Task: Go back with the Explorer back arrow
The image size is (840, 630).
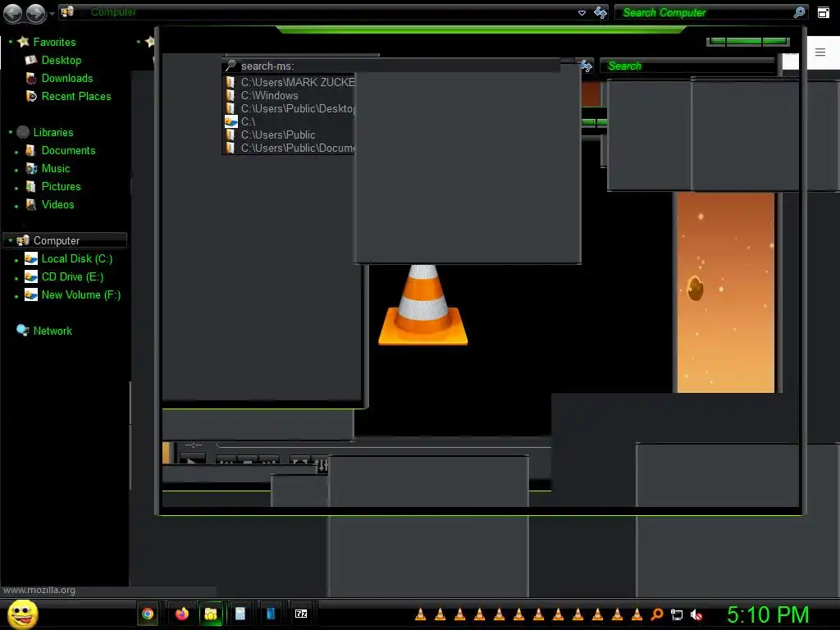Action: (12, 13)
